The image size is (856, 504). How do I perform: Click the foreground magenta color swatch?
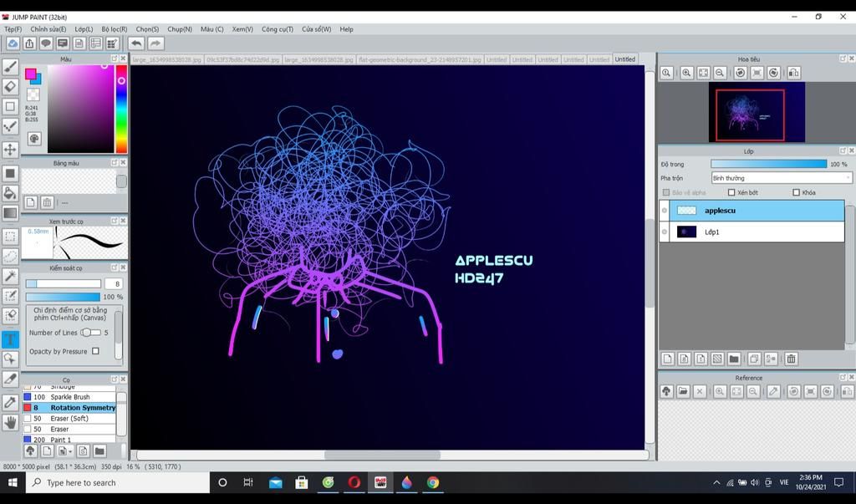coord(31,74)
